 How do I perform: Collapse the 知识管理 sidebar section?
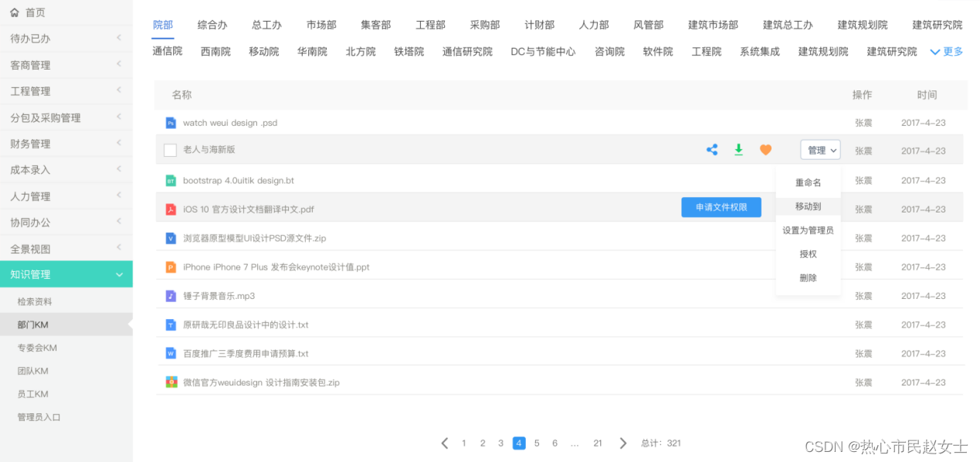[x=66, y=273]
